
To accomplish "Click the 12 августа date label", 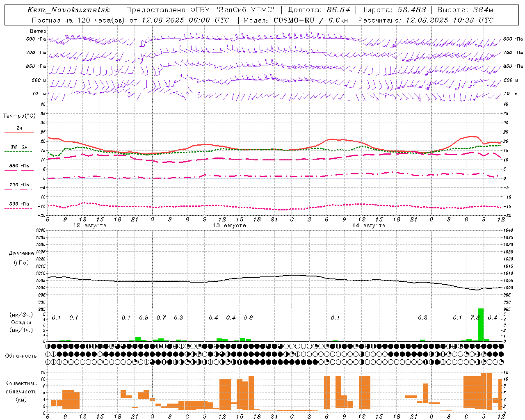I will pos(90,226).
